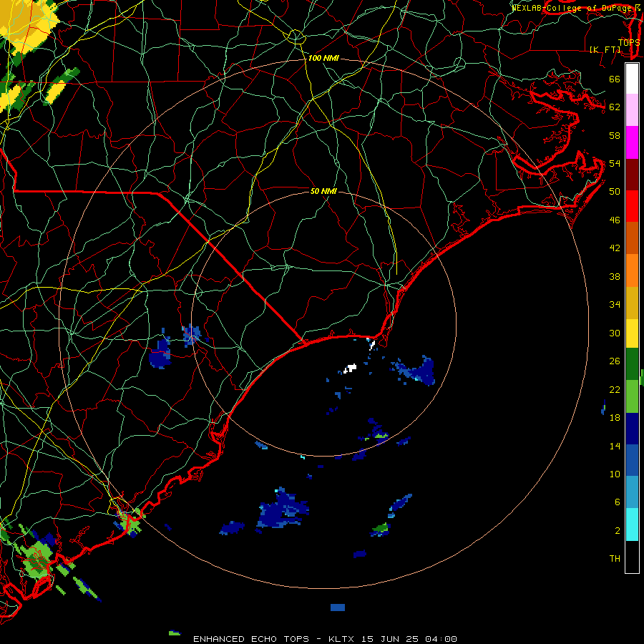Viewport: 644px width, 644px height.
Task: Click the legend value "42"
Action: pyautogui.click(x=615, y=248)
